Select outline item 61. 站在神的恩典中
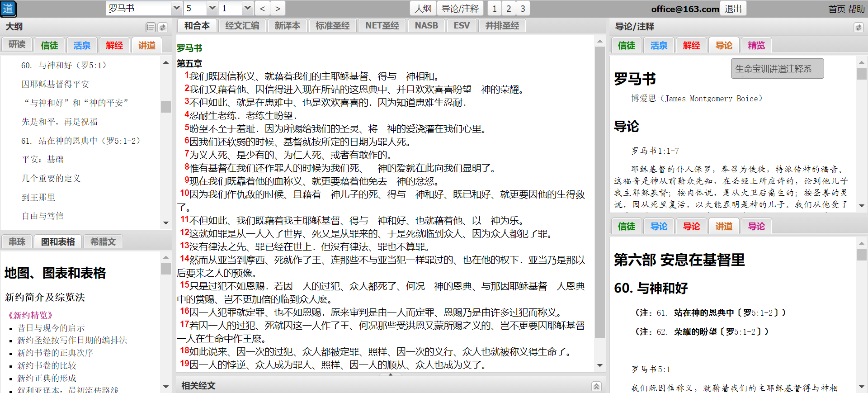 pyautogui.click(x=81, y=141)
